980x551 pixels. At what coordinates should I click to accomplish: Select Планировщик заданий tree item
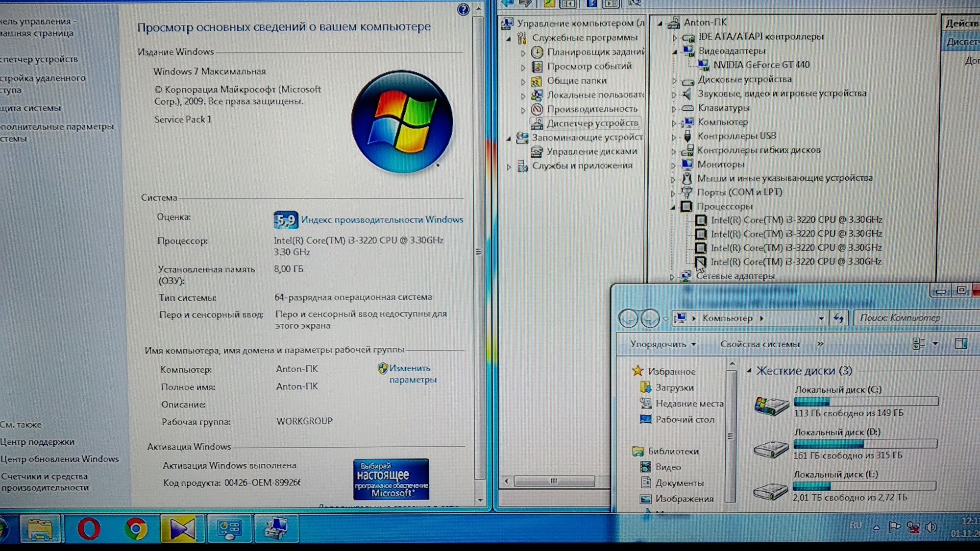click(595, 51)
